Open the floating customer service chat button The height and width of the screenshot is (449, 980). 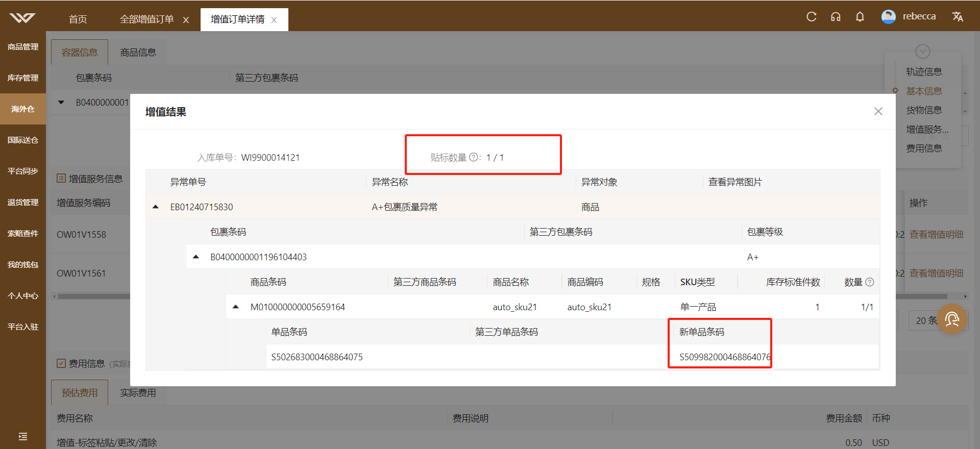[952, 319]
